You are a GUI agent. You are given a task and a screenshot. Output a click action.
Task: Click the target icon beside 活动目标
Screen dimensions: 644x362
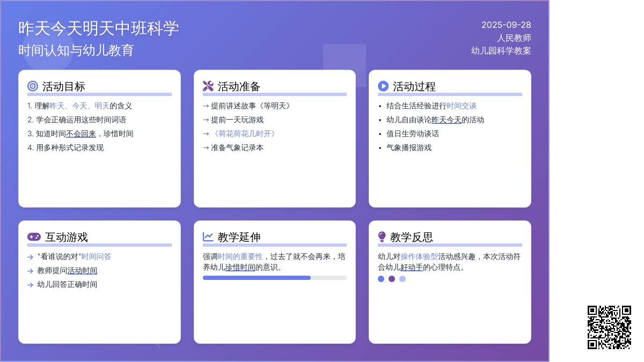(34, 86)
